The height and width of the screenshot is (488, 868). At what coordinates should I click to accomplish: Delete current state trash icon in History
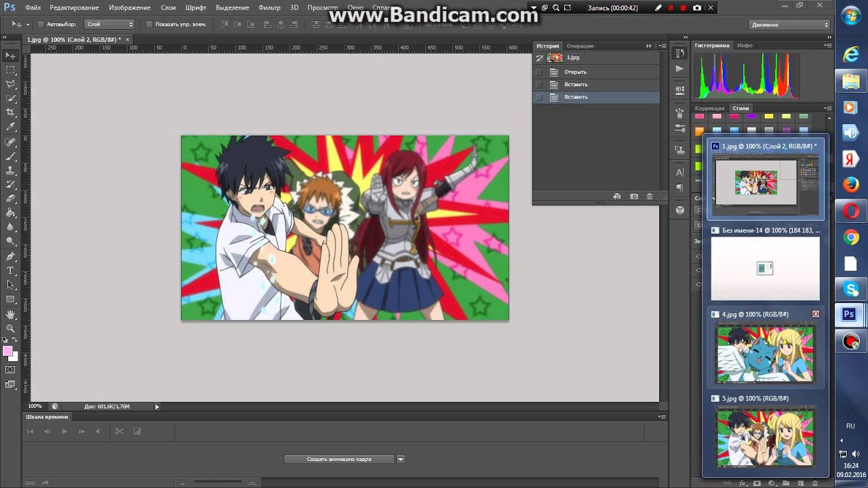coord(650,197)
